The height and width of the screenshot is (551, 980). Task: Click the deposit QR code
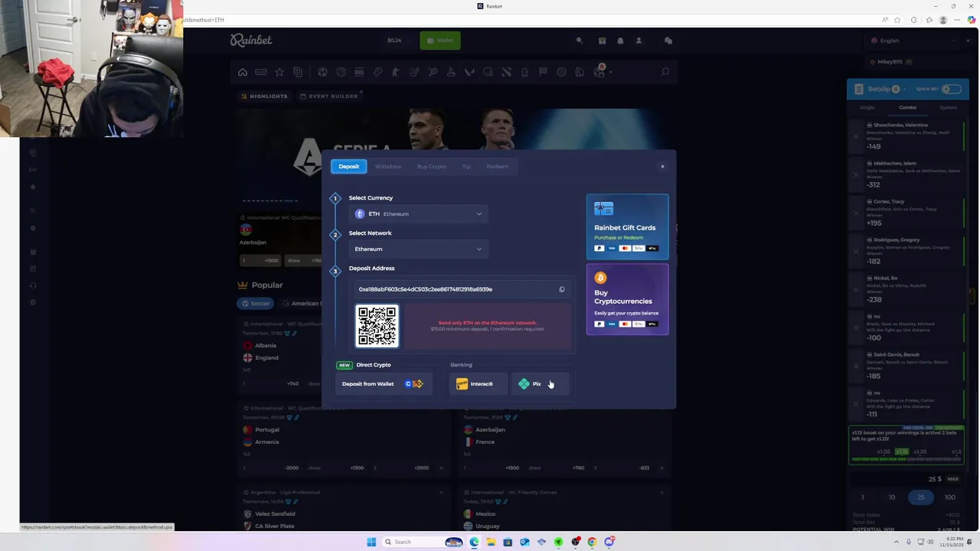(377, 326)
